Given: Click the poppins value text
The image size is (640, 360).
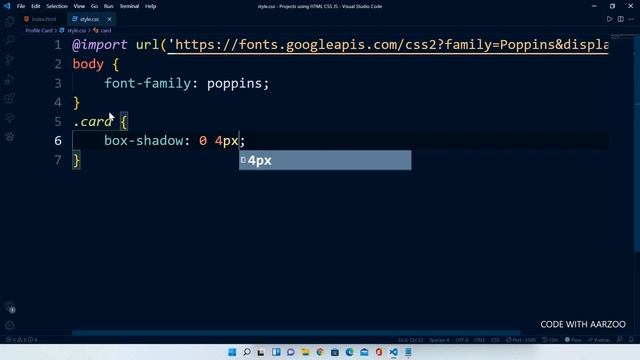Looking at the screenshot, I should pyautogui.click(x=235, y=83).
